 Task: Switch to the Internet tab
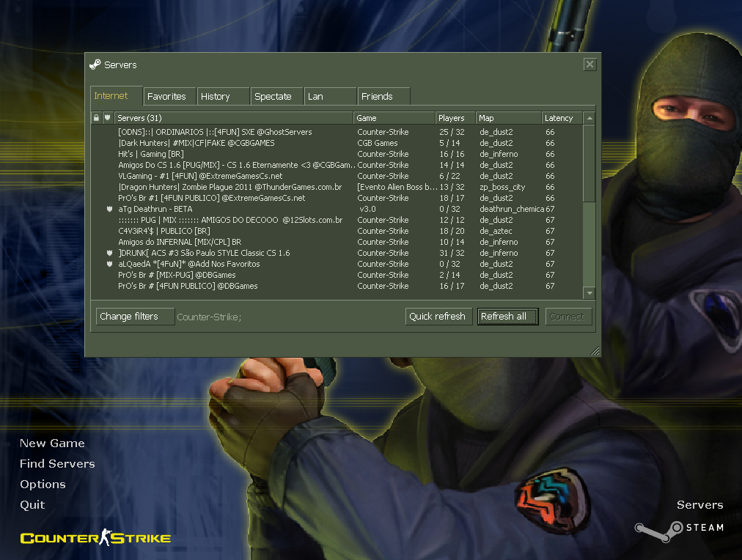117,96
